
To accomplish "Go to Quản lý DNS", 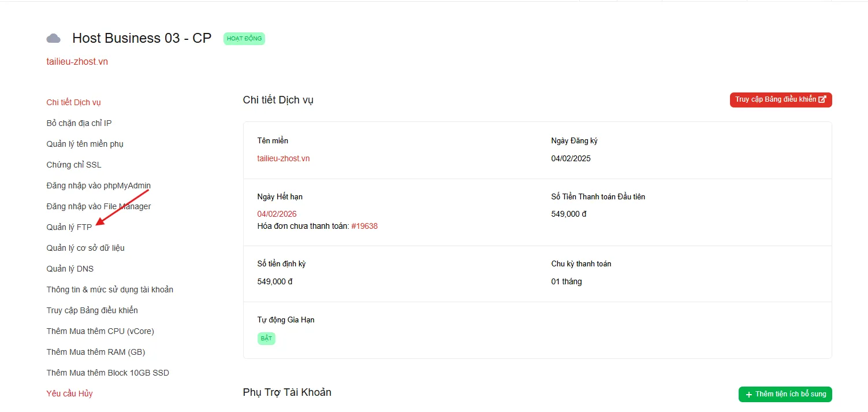I will pos(70,269).
